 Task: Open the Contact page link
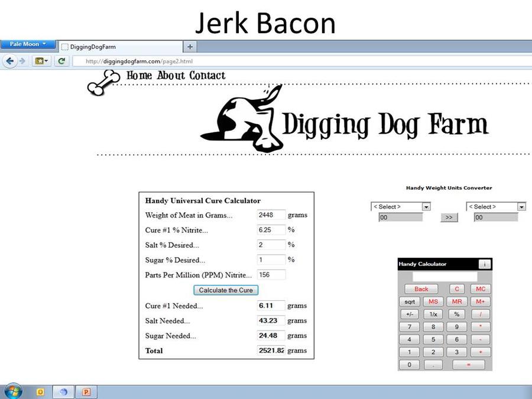[x=207, y=76]
